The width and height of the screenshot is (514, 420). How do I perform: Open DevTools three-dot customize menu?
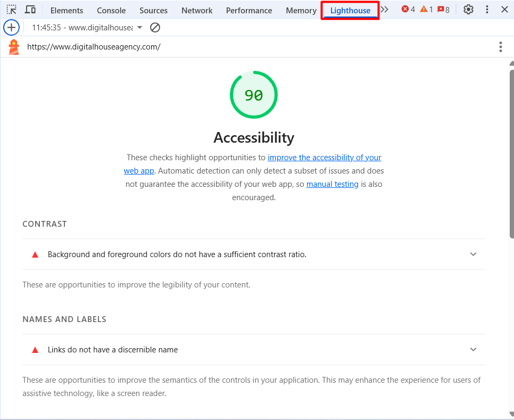[x=487, y=10]
